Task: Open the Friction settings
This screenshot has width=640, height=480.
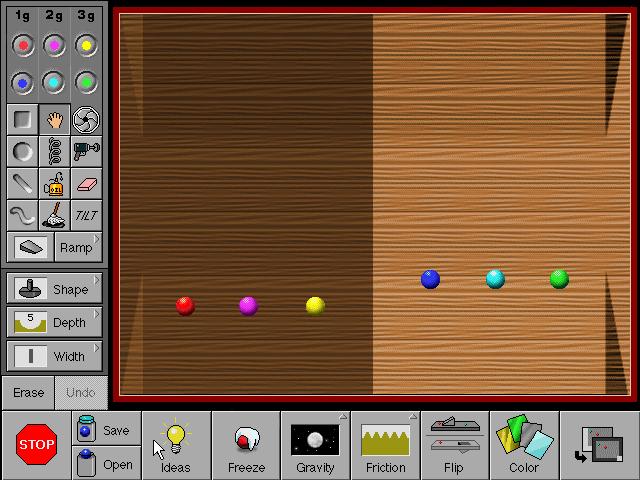Action: [385, 445]
